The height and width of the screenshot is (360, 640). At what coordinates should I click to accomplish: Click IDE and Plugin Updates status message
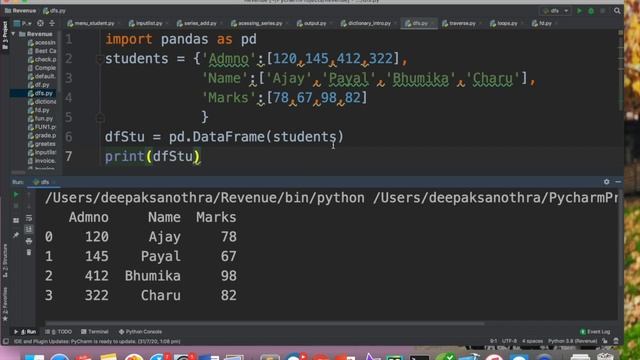click(x=97, y=341)
